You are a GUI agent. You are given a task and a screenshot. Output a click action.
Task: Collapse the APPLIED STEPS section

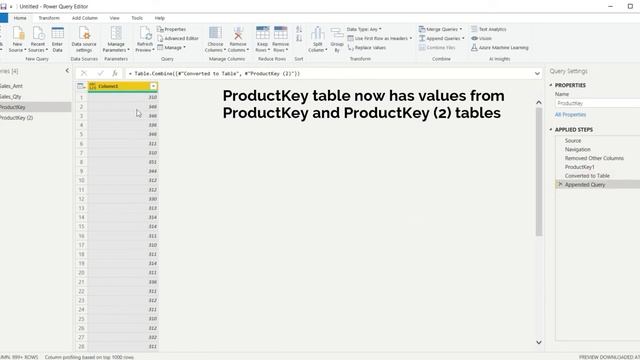click(x=551, y=130)
